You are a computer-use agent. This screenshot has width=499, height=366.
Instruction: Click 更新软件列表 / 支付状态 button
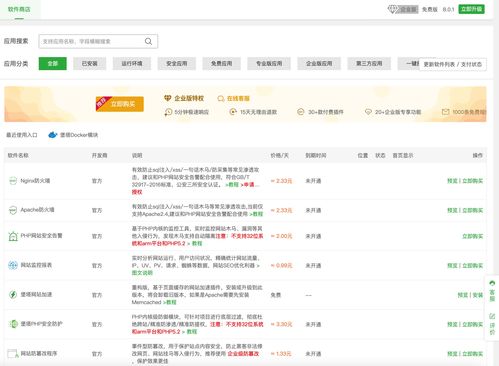453,64
